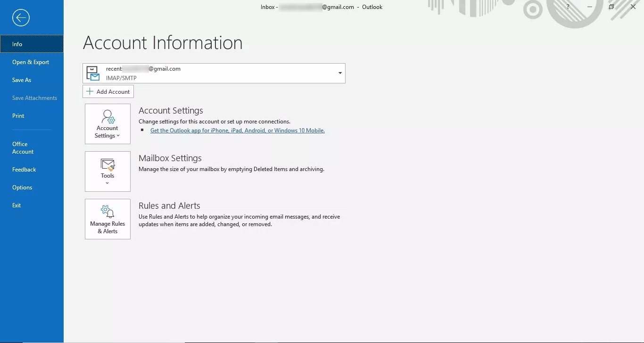Click Manage Rules & Alerts button
Viewport: 644px width, 343px height.
click(x=107, y=219)
